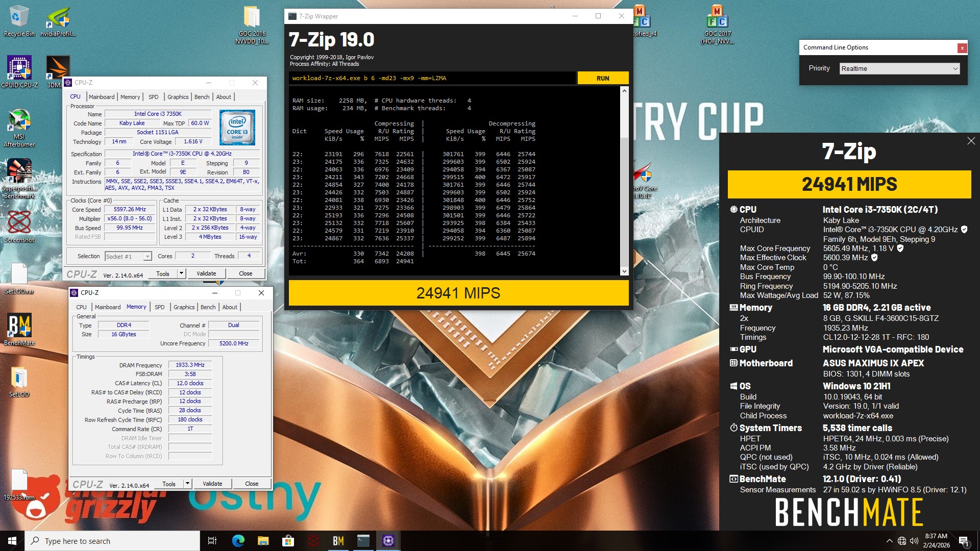The image size is (980, 551).
Task: Open Microsoft Store from taskbar
Action: click(x=288, y=541)
